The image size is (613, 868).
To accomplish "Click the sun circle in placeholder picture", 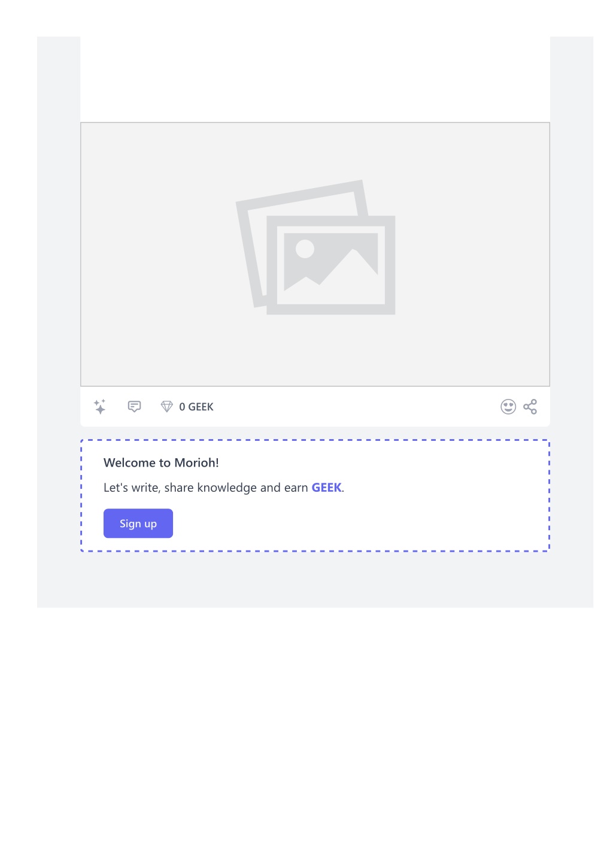I will pos(305,249).
